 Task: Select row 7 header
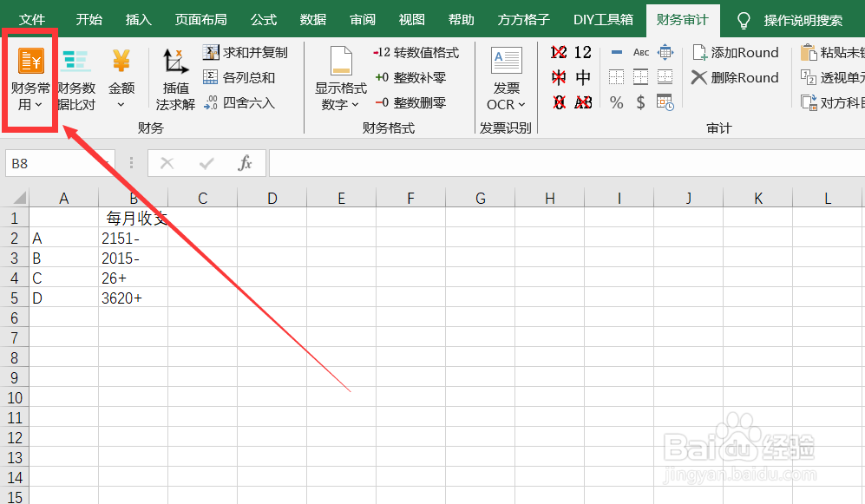[15, 337]
